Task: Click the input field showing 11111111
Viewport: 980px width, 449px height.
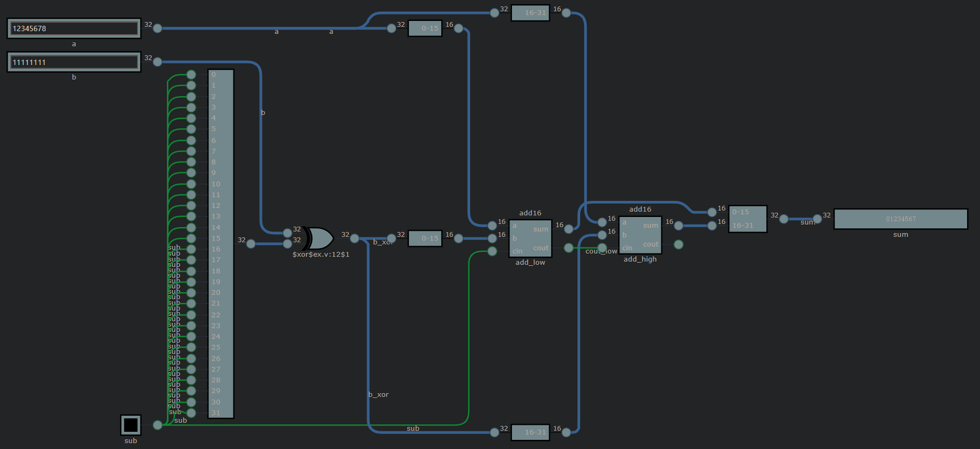Action: point(74,62)
